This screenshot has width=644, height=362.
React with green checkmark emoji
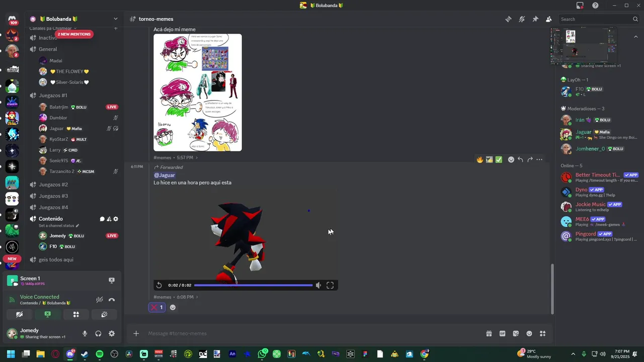coord(499,159)
